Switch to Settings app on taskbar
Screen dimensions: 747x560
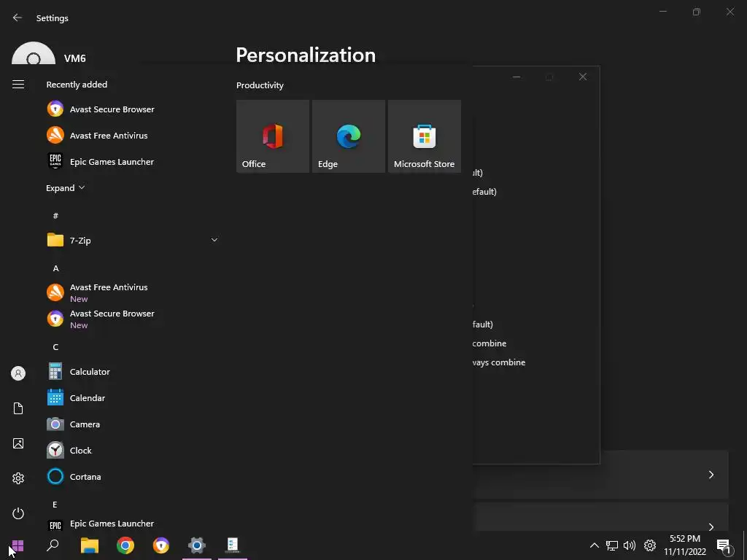tap(197, 545)
